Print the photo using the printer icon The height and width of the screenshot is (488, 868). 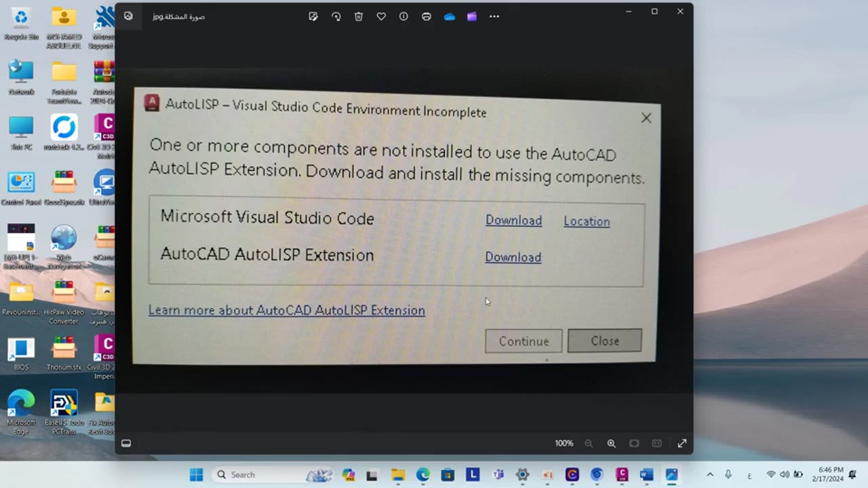click(427, 16)
